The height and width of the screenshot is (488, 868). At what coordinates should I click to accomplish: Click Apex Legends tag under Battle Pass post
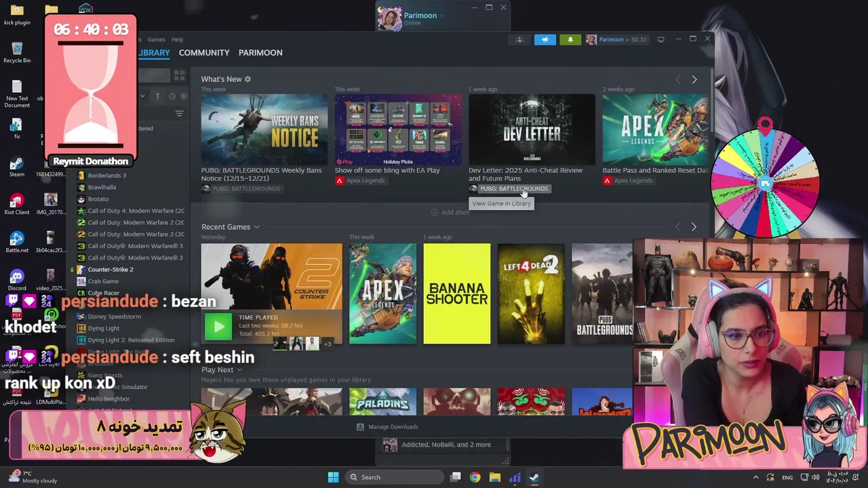(628, 180)
